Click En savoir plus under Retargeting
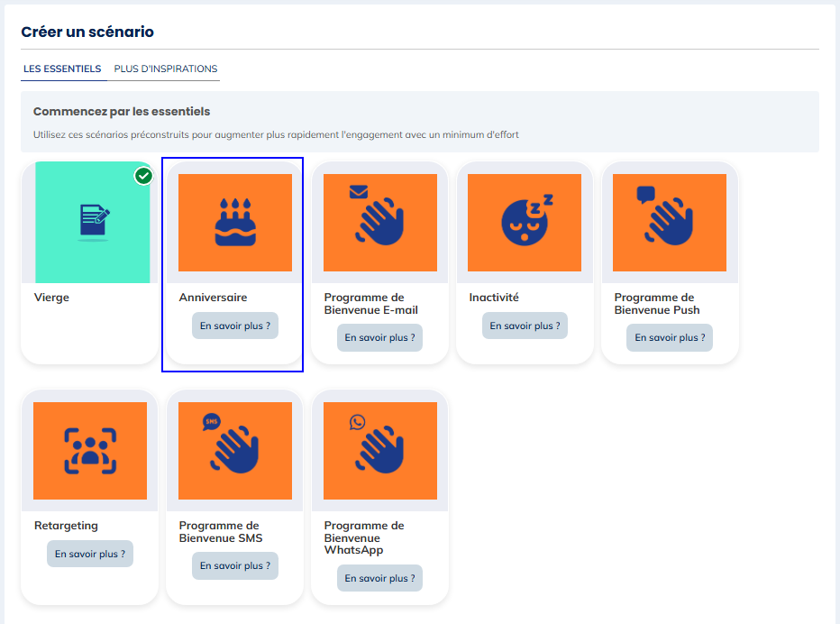This screenshot has width=840, height=624. point(90,554)
